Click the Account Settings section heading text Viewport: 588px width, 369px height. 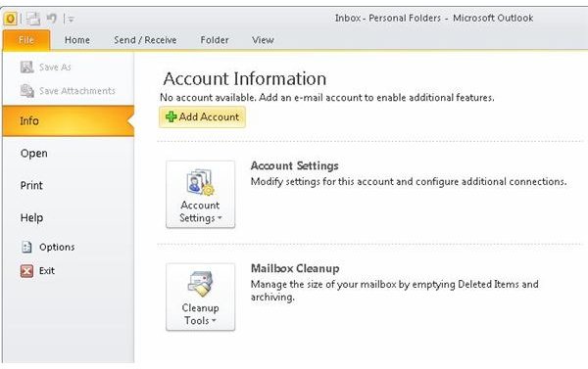click(294, 165)
